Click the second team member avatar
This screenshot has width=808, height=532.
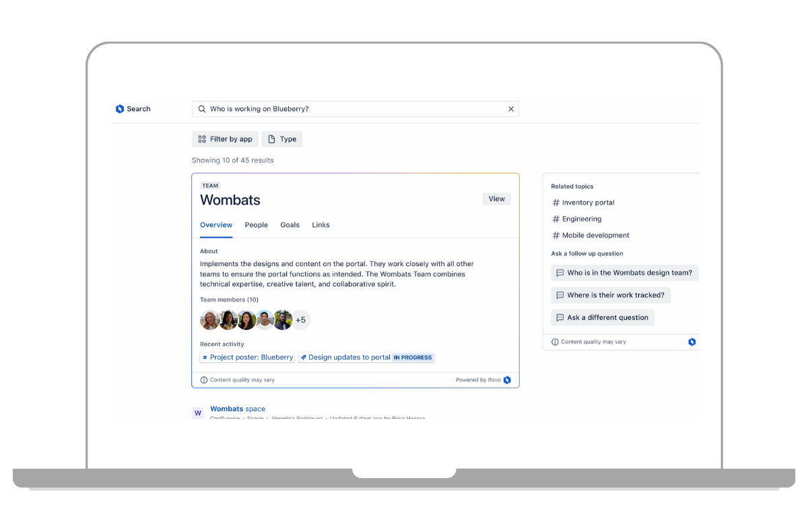tap(228, 320)
